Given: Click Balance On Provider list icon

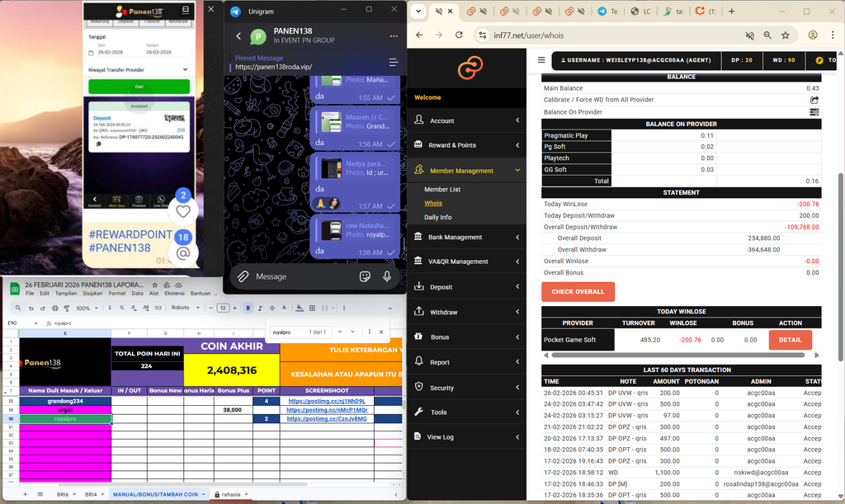Looking at the screenshot, I should point(814,112).
